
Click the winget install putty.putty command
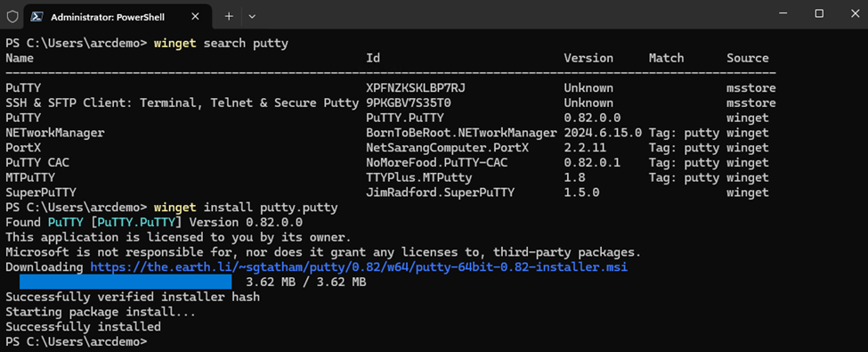246,208
